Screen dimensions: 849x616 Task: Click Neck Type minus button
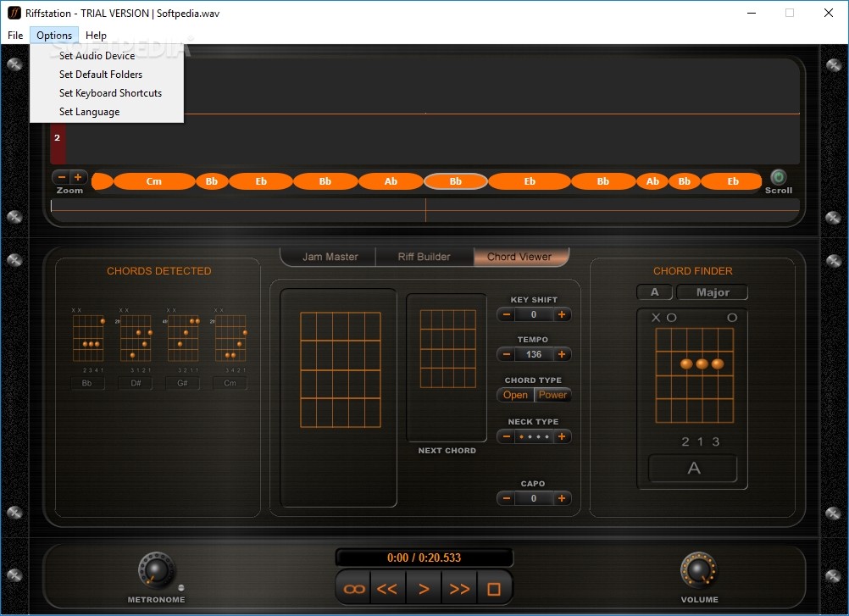(x=506, y=436)
